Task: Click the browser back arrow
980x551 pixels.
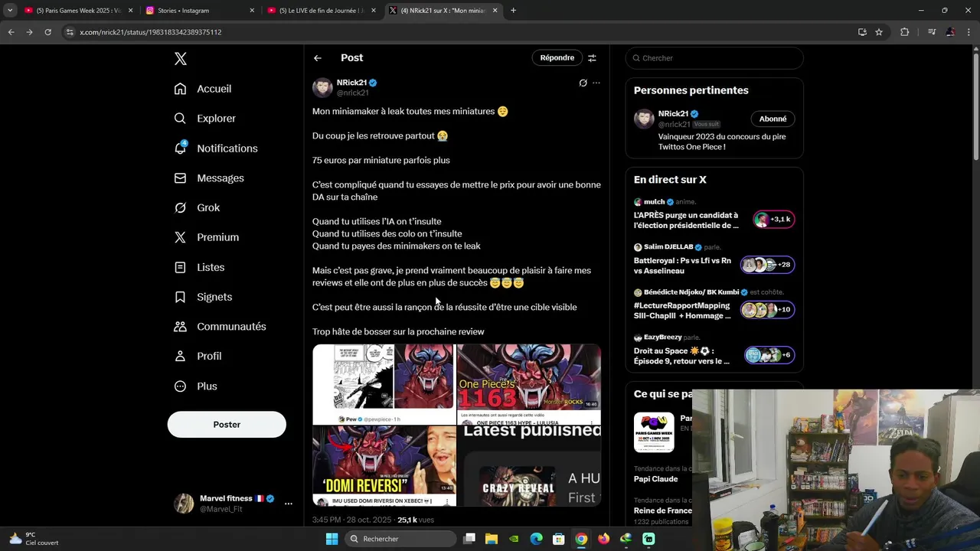Action: [11, 32]
